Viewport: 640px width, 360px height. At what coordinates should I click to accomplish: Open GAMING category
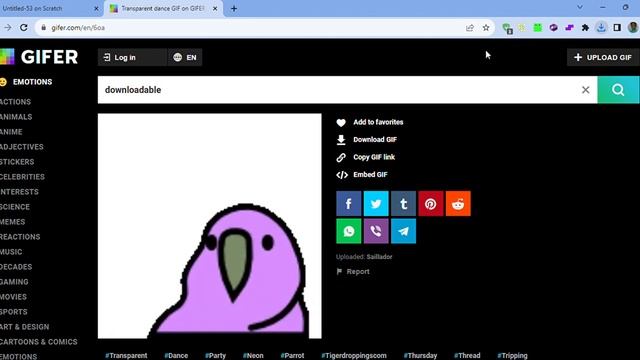[x=14, y=282]
